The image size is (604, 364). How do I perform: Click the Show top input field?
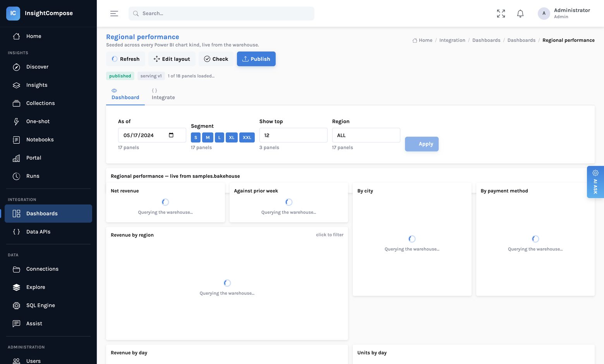(293, 135)
